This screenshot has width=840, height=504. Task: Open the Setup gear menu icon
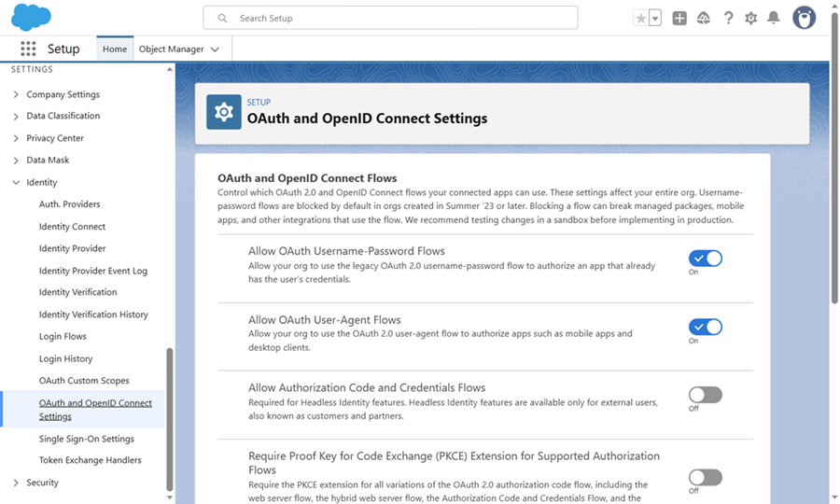pos(750,18)
